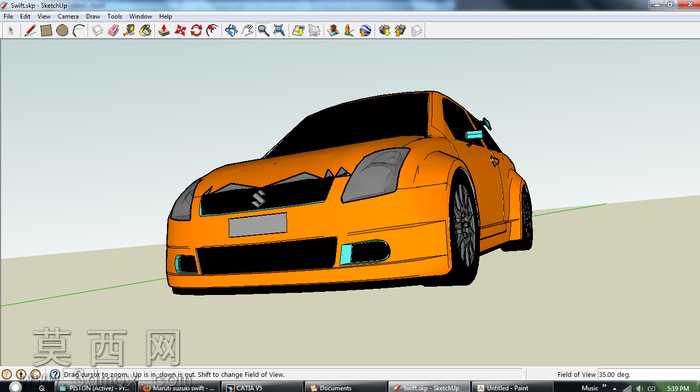Viewport: 700px width, 392px height.
Task: Click the first circular status bar icon
Action: click(7, 374)
